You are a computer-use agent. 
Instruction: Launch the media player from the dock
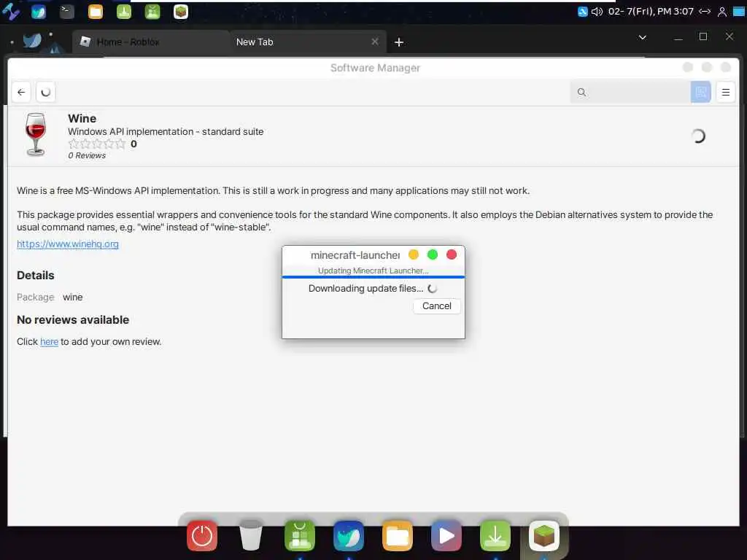(x=446, y=536)
